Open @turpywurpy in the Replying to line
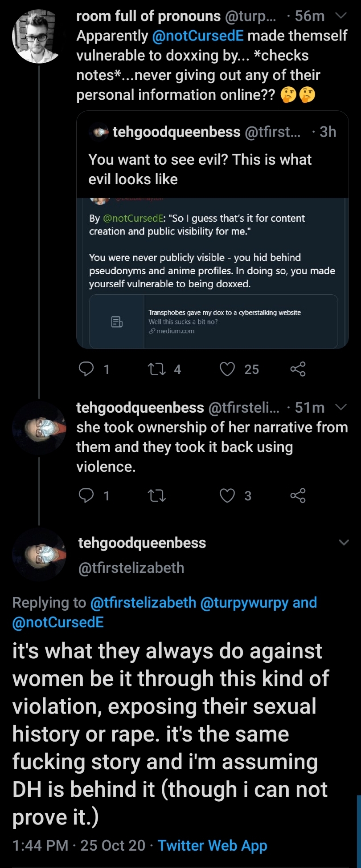The width and height of the screenshot is (361, 868). [x=245, y=603]
